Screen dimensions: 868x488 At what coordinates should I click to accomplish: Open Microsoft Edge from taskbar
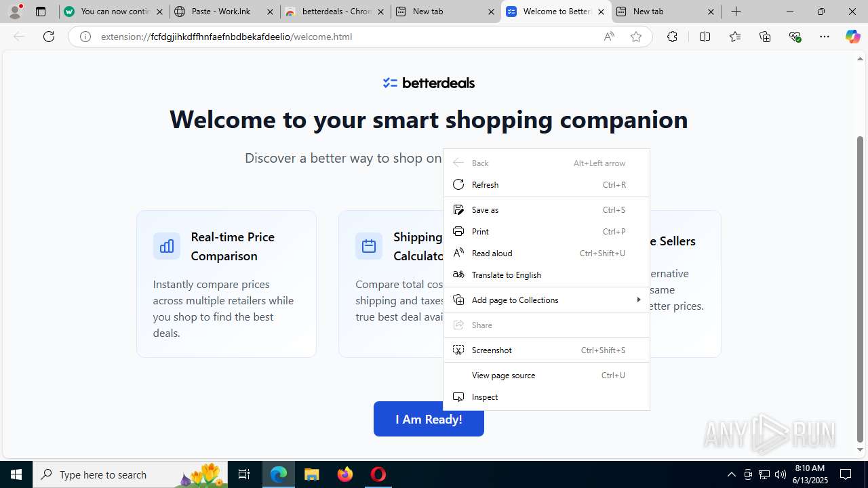(279, 474)
